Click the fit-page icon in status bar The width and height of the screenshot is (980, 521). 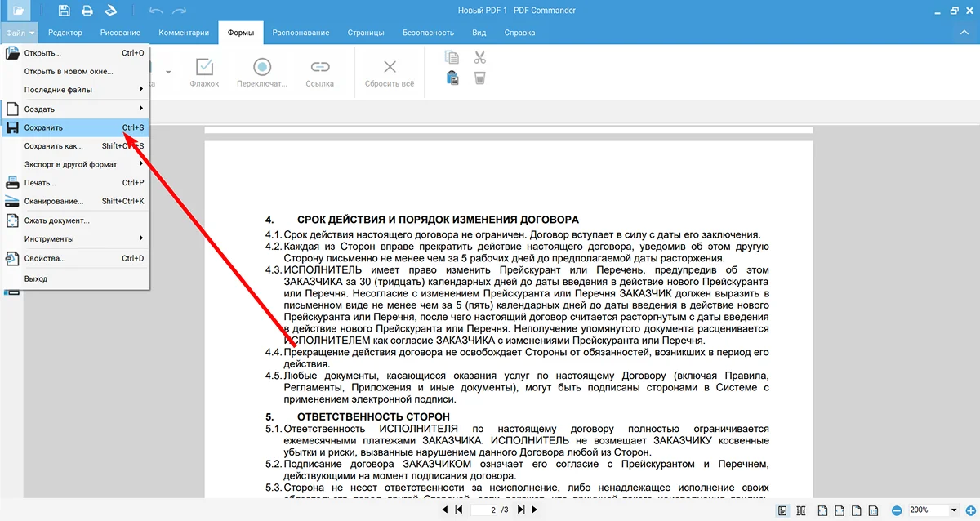point(822,510)
